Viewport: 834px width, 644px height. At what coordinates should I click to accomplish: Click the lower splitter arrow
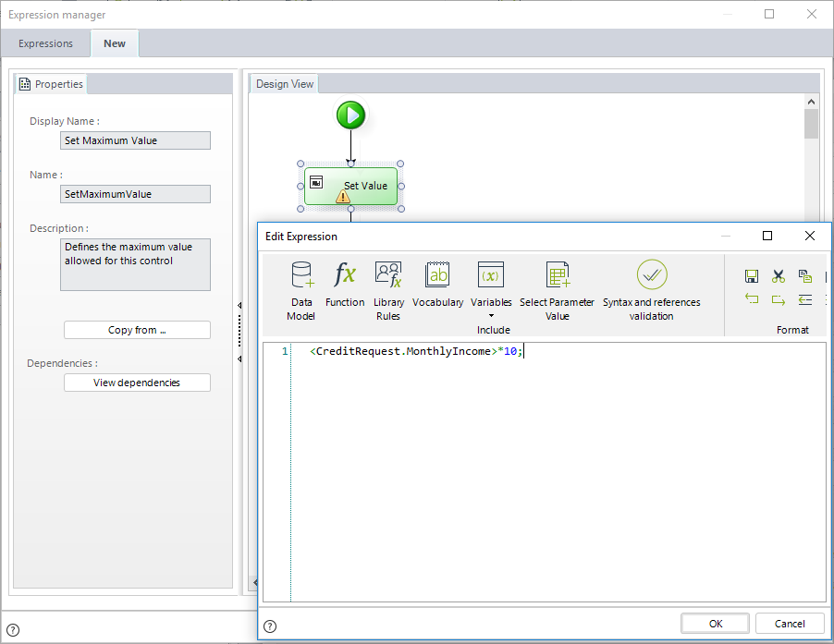pos(239,359)
